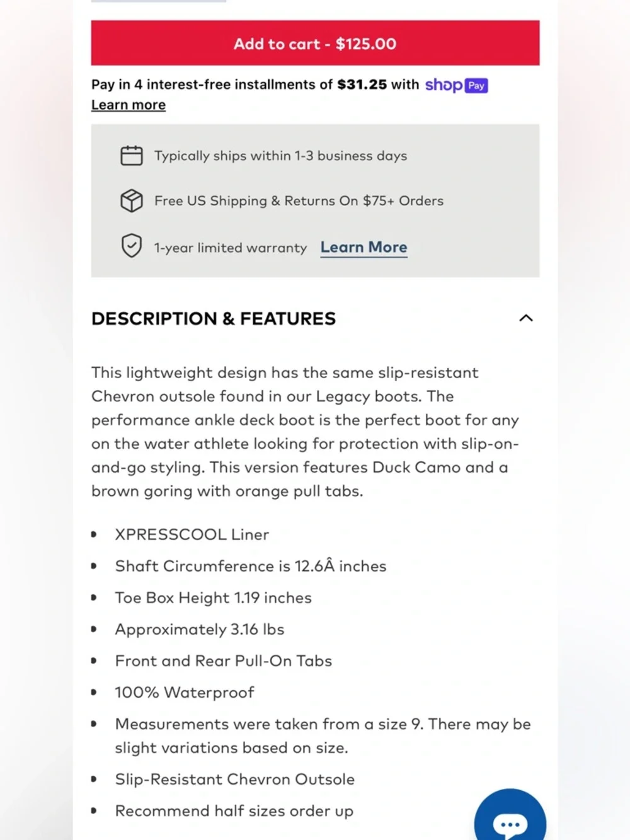Collapse Description & Features with the chevron
The width and height of the screenshot is (630, 840).
[526, 318]
